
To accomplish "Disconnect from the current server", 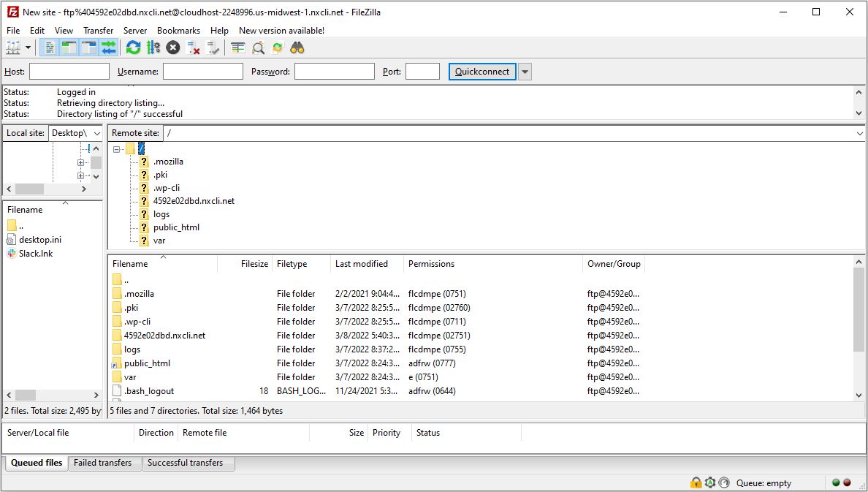I will tap(193, 48).
